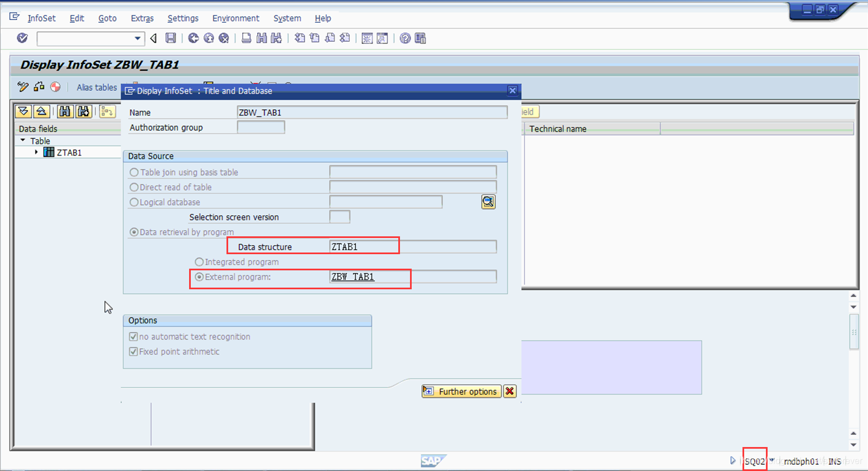Click the Find icon in tree toolbar
The height and width of the screenshot is (471, 868).
tap(65, 111)
